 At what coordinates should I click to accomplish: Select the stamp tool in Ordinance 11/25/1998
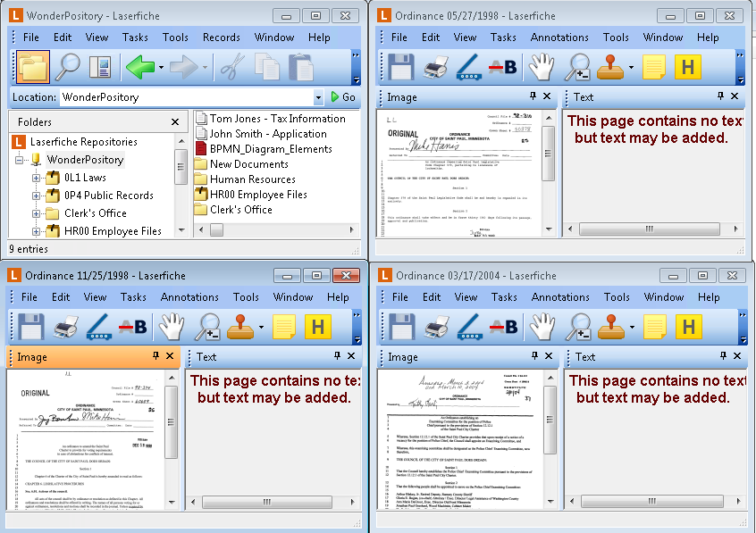pyautogui.click(x=240, y=327)
